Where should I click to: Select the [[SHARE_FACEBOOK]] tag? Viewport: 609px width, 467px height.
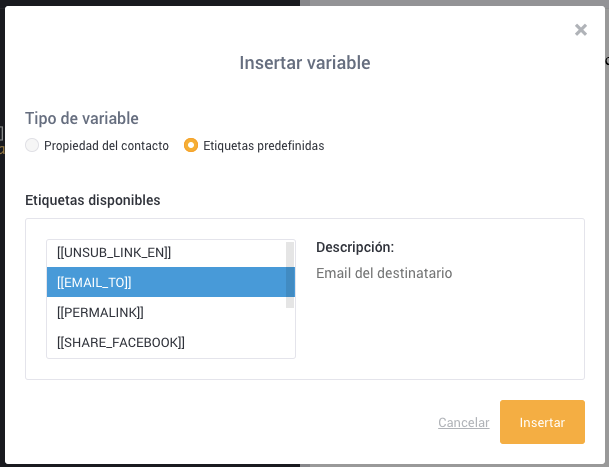[166, 342]
